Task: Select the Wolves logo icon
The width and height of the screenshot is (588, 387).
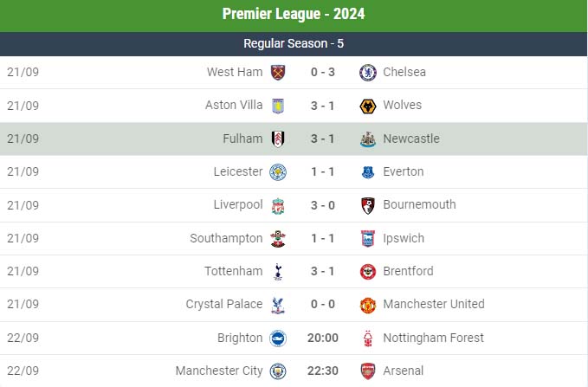Action: 368,106
